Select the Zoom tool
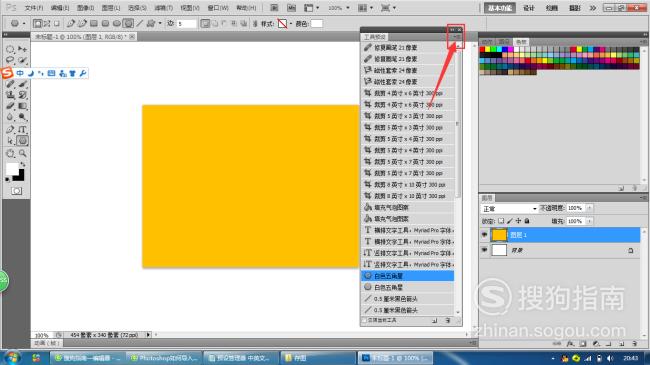The width and height of the screenshot is (650, 365). (x=22, y=153)
